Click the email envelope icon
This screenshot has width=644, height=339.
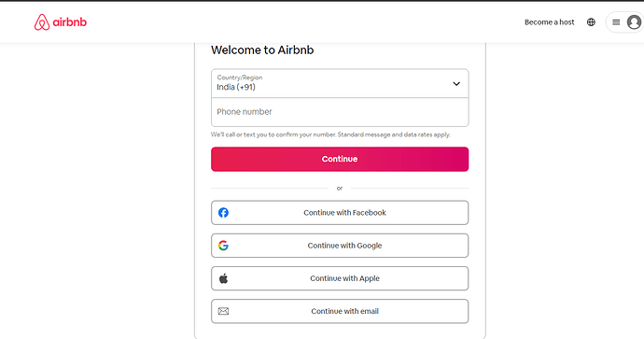click(223, 311)
